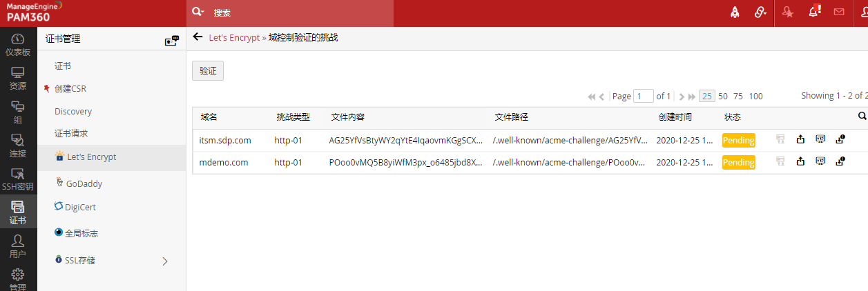
Task: Go to the previous page arrow
Action: point(602,97)
